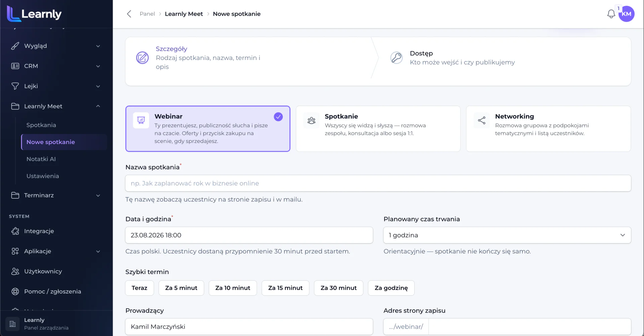Collapse the Learnly Meet menu chevron
The height and width of the screenshot is (336, 644).
(98, 106)
